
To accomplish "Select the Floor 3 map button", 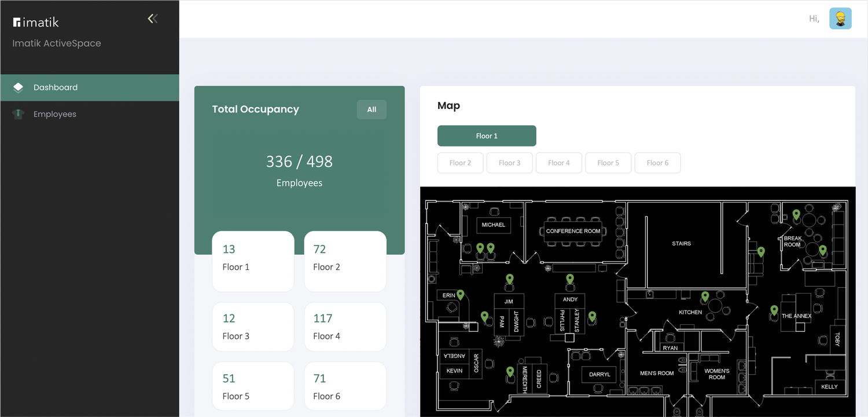I will pos(509,163).
